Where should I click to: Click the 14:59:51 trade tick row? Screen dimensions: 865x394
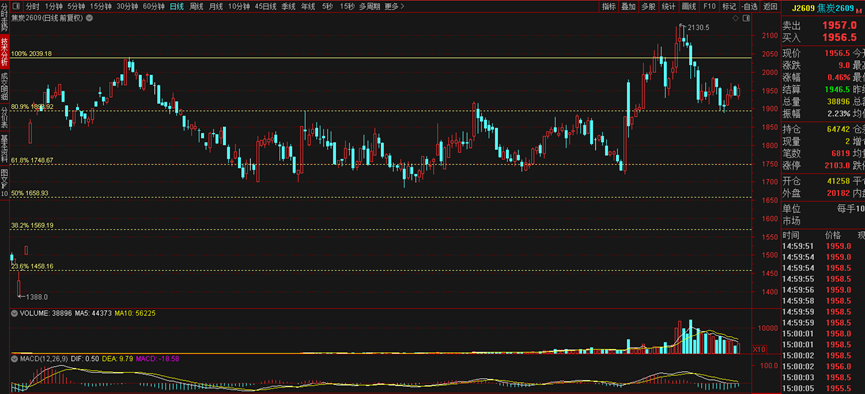823,246
